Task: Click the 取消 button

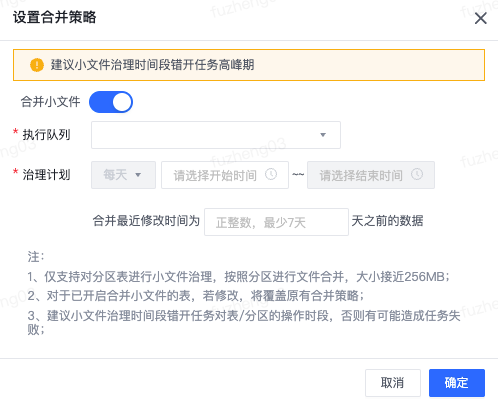Action: click(393, 383)
